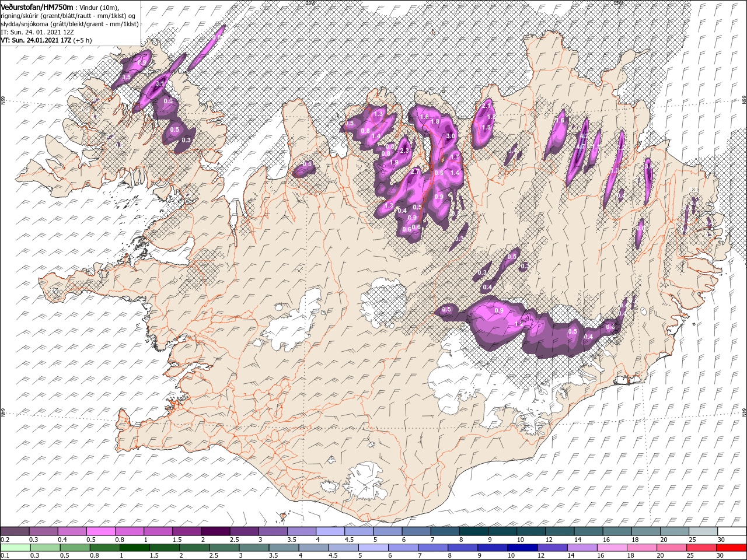Click the Veðurstofan/HM750m title text
Screen dimensions: 747x560
[37, 6]
